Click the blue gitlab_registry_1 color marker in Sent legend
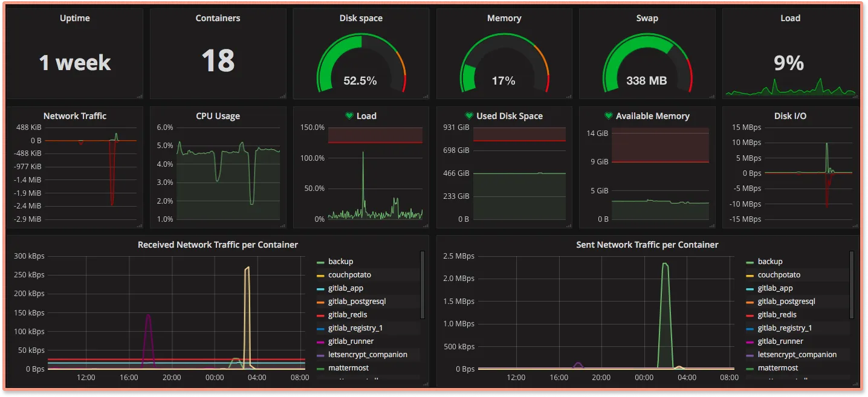The width and height of the screenshot is (868, 397). pyautogui.click(x=749, y=328)
